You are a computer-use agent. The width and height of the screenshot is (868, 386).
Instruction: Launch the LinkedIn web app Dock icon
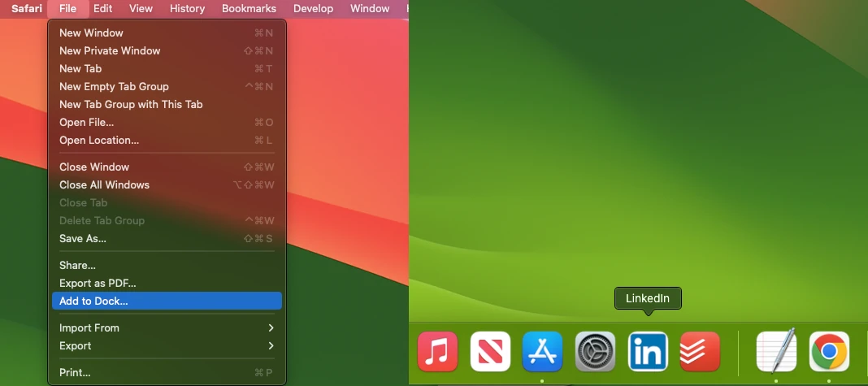pos(648,351)
